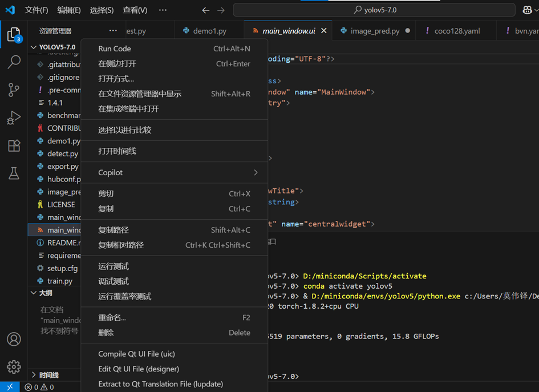Open the Extensions view icon
This screenshot has width=539, height=392.
(14, 146)
